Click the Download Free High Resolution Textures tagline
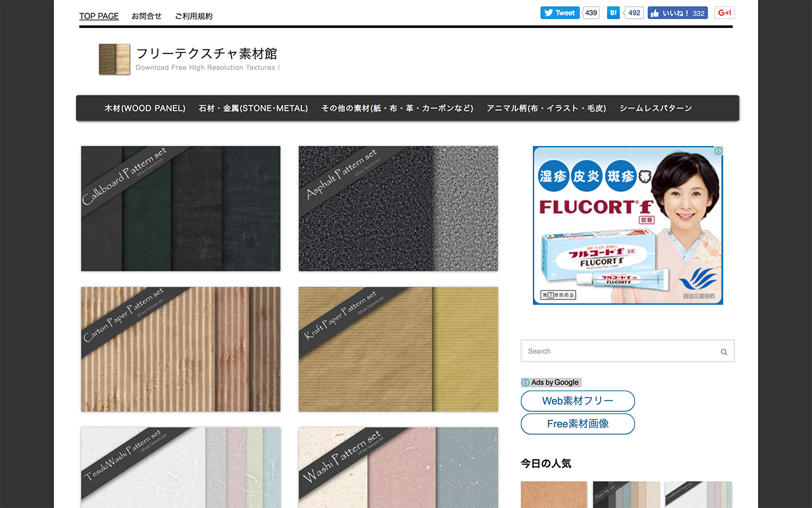Image resolution: width=812 pixels, height=508 pixels. tap(207, 67)
